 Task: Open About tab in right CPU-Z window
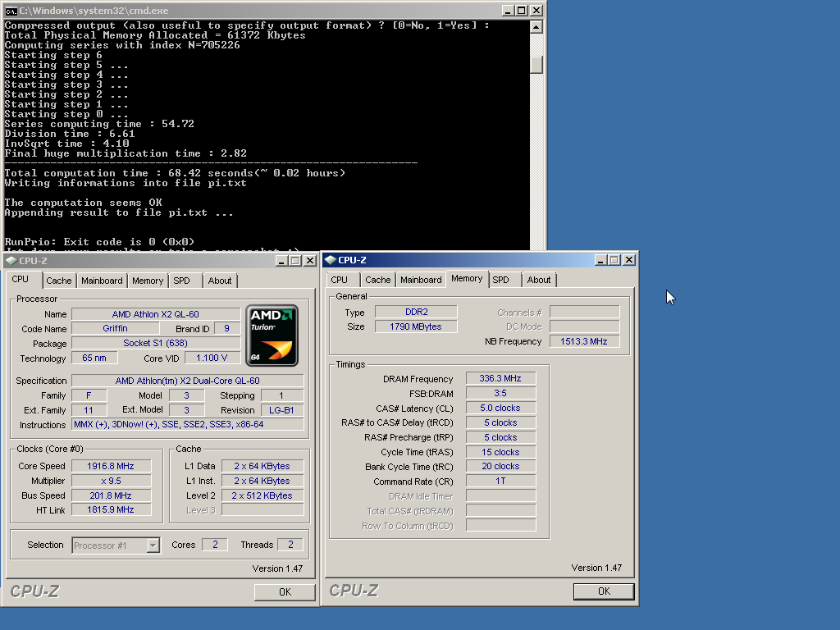(538, 280)
